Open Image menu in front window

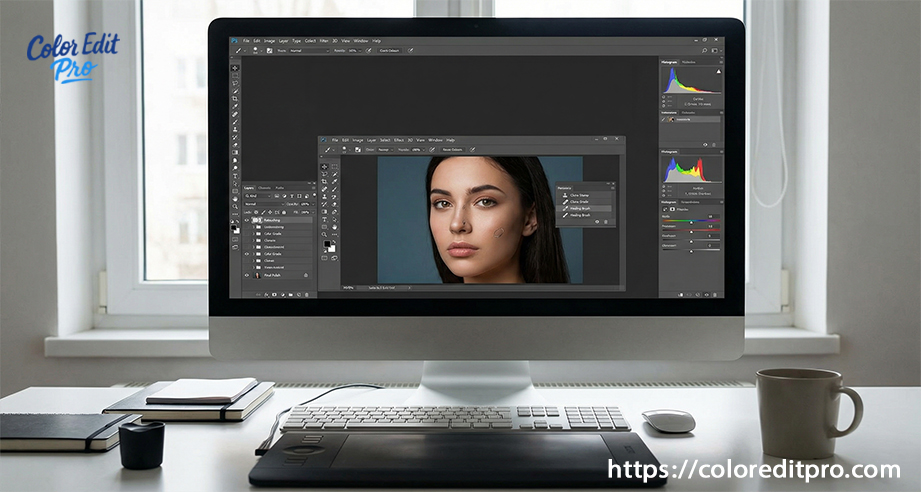pos(358,140)
